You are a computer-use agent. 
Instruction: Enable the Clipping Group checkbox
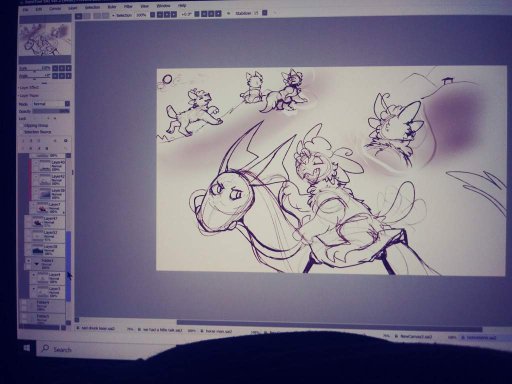(x=22, y=126)
